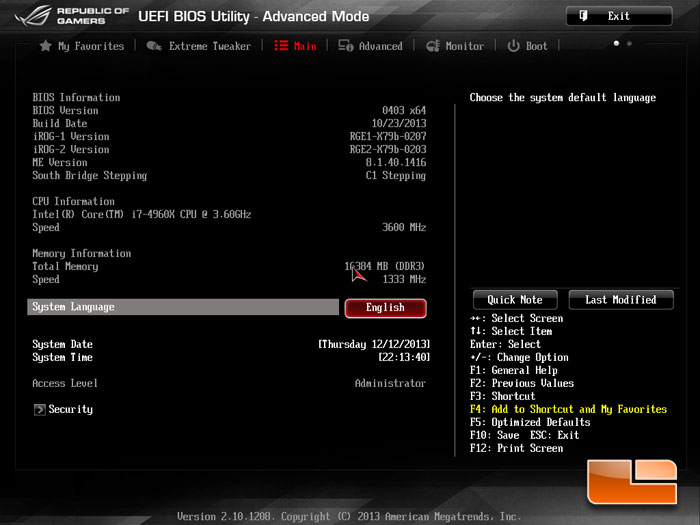Click the second page indicator dot

pos(629,43)
